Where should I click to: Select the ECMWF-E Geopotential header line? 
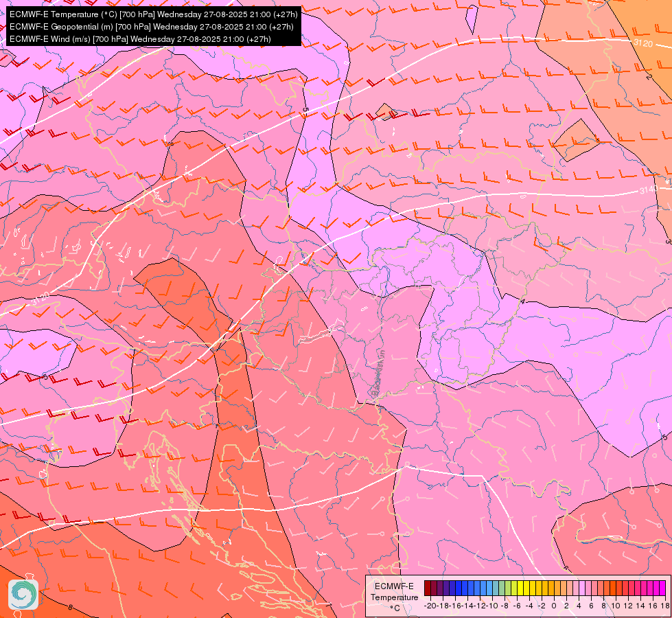[151, 27]
